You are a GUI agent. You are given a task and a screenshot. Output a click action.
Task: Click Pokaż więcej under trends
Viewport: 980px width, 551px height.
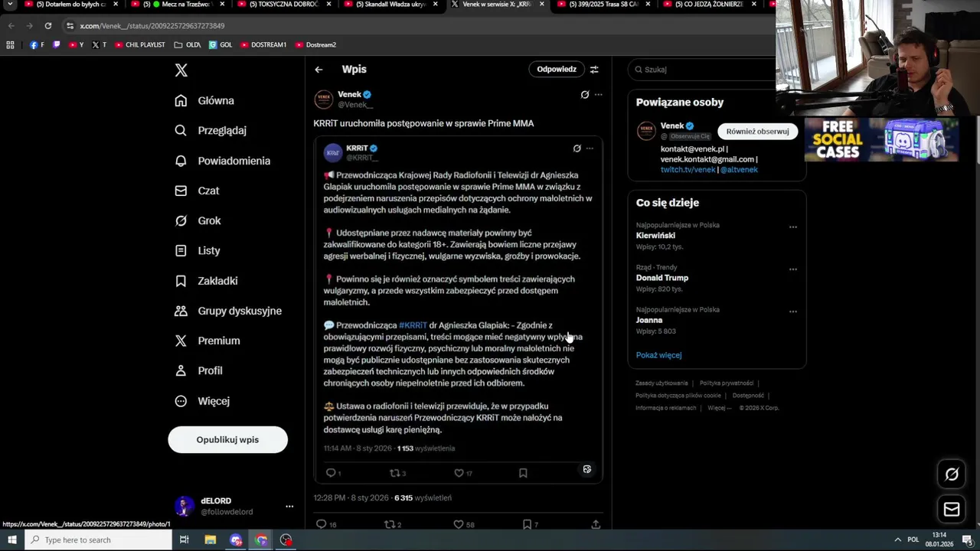(x=658, y=355)
